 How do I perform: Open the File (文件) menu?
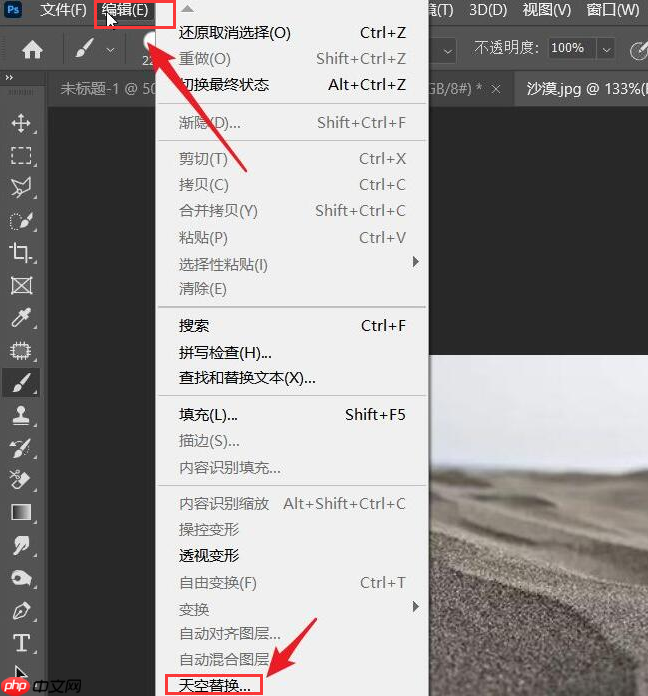pyautogui.click(x=63, y=10)
